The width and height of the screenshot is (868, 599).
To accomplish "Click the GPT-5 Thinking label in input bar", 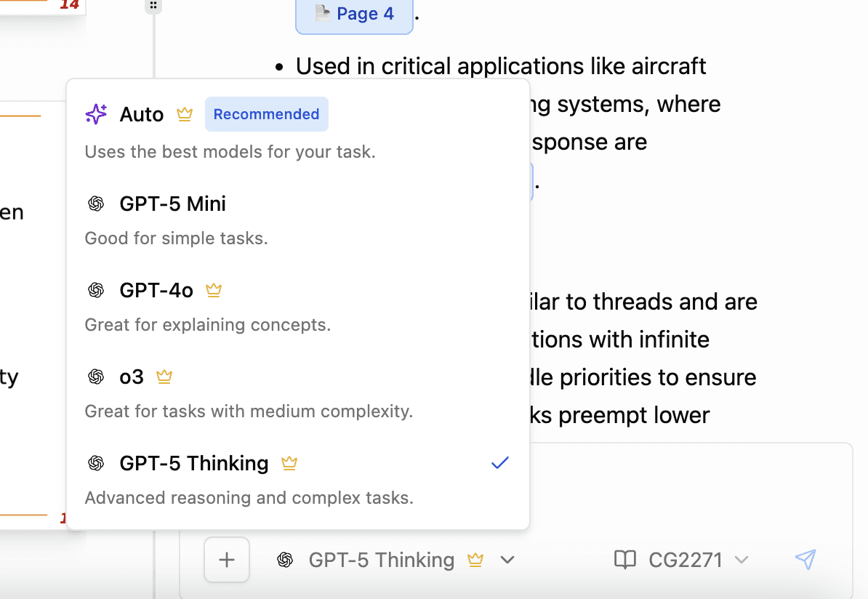I will point(382,560).
